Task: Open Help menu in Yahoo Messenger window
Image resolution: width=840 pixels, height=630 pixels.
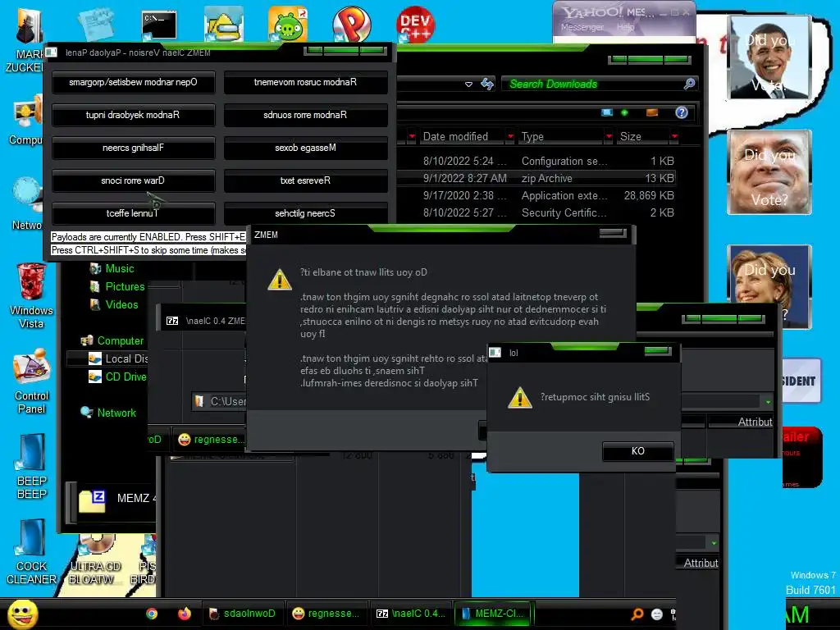Action: [x=625, y=27]
